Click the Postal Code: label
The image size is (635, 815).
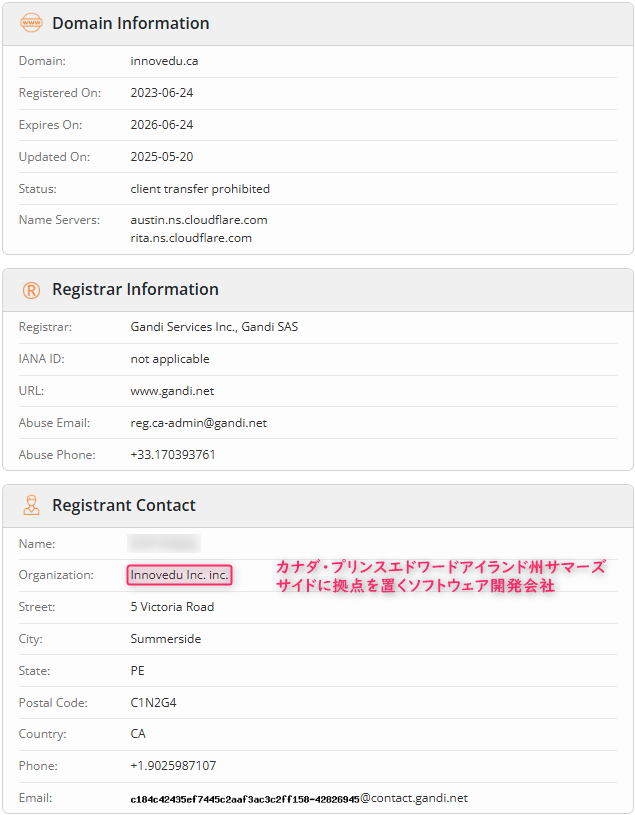[x=53, y=703]
